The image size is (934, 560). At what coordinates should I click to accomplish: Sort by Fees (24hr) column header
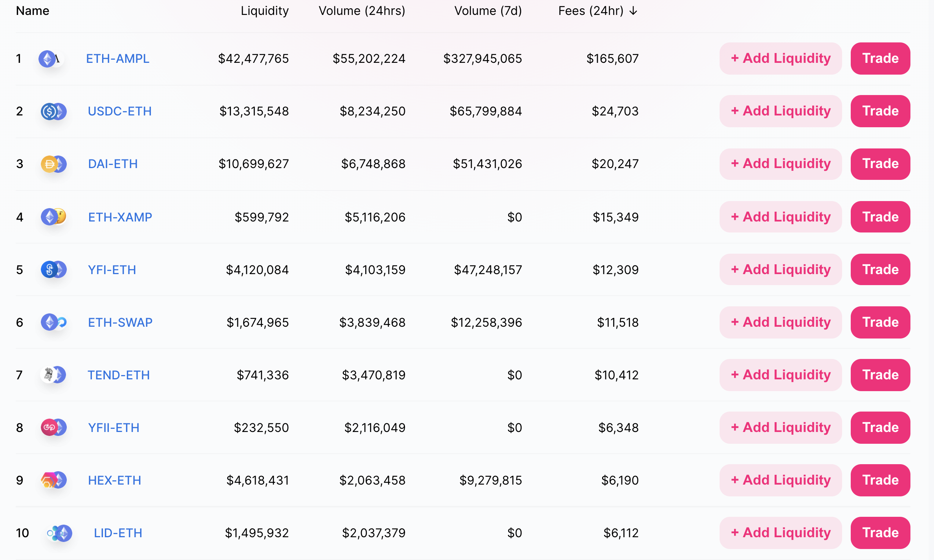[597, 11]
